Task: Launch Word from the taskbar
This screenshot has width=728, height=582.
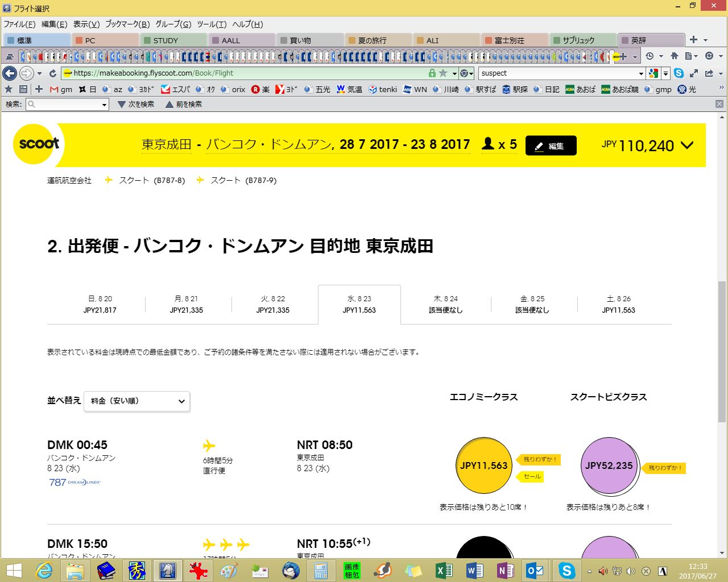Action: 474,570
